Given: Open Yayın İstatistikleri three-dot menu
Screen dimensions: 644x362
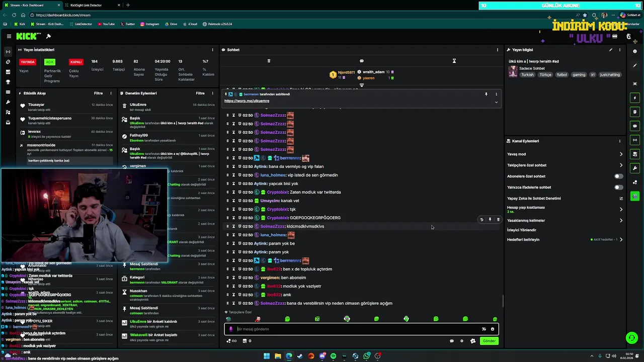Looking at the screenshot, I should [x=213, y=50].
